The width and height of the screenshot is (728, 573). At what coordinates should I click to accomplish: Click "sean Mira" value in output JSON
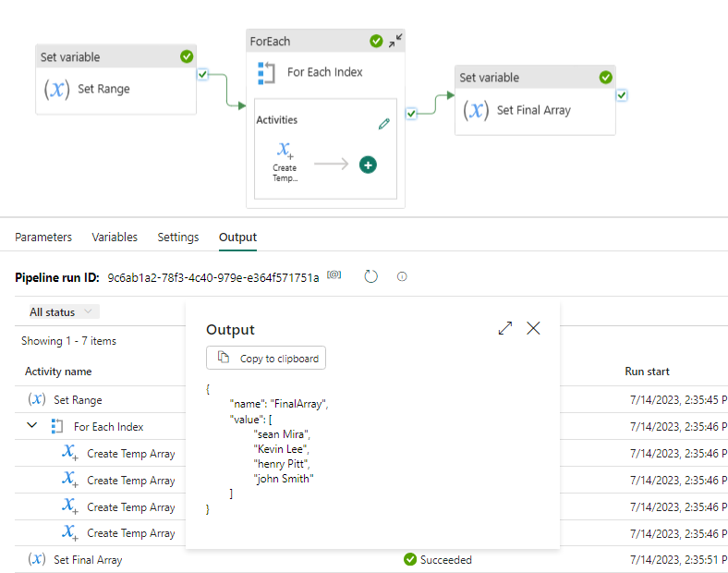tap(282, 434)
